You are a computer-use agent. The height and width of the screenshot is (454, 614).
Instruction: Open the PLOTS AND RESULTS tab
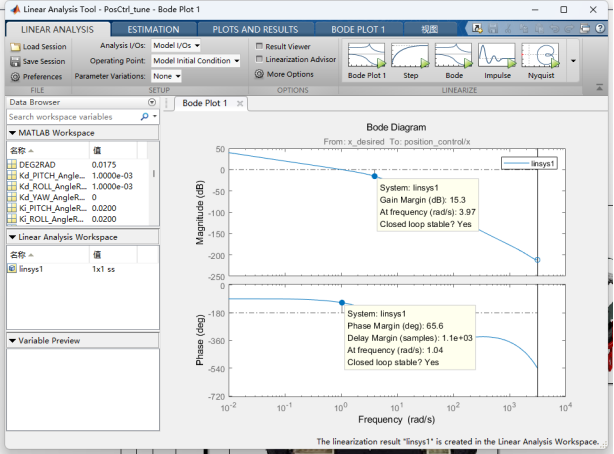click(255, 30)
